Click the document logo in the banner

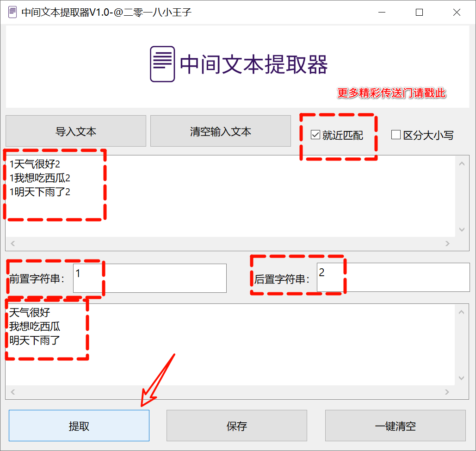pyautogui.click(x=162, y=64)
